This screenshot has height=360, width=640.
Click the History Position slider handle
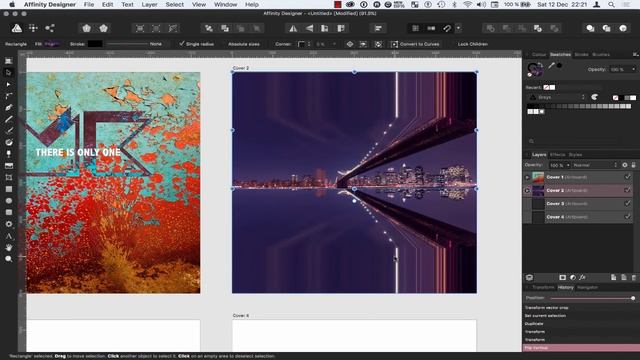coord(633,298)
